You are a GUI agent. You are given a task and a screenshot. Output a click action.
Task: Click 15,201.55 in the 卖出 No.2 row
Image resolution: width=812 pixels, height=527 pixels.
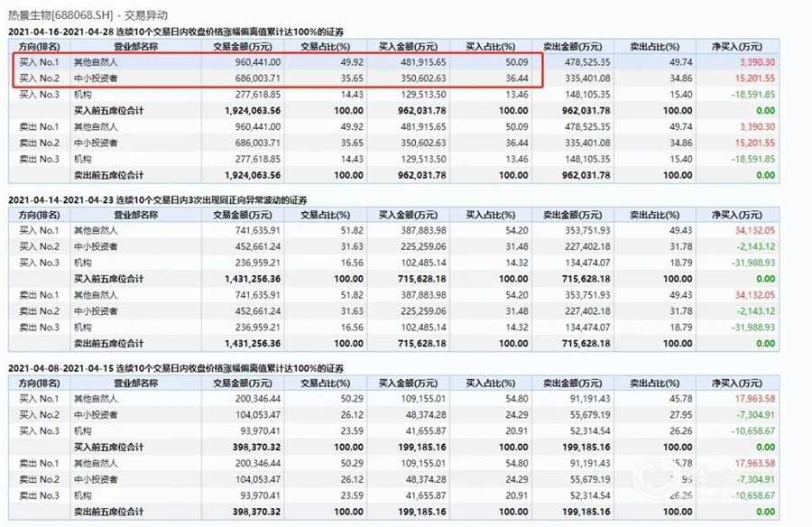pyautogui.click(x=755, y=143)
